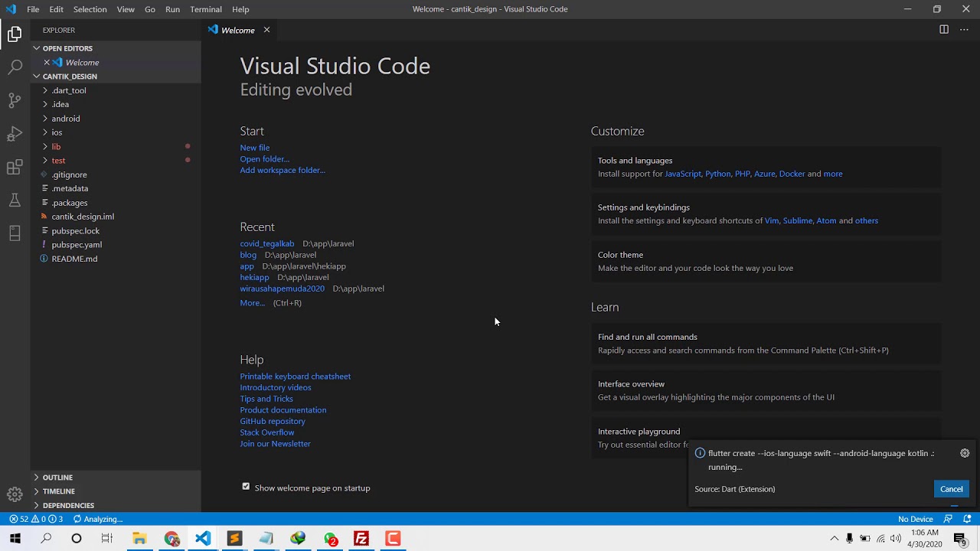The width and height of the screenshot is (980, 551).
Task: Open Sublime Text from taskbar
Action: [x=234, y=539]
